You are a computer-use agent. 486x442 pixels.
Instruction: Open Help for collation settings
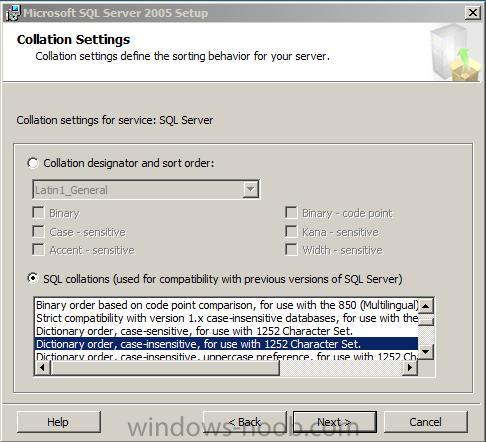pos(59,422)
